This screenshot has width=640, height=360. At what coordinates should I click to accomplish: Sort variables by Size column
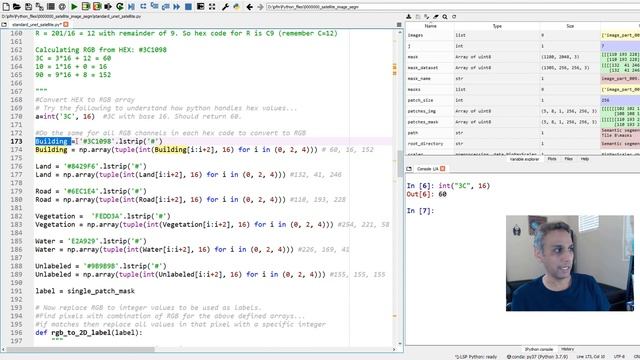(570, 26)
